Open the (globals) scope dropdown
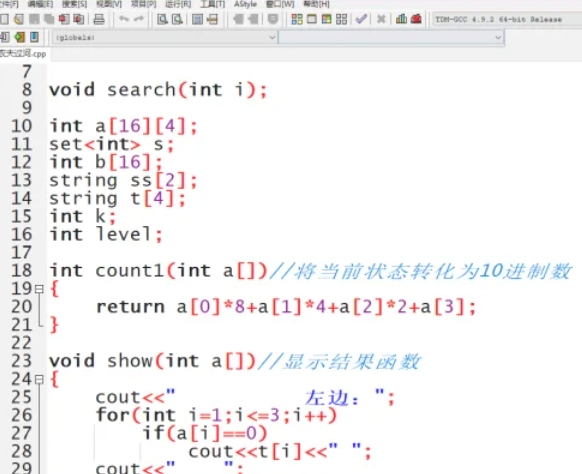 [165, 37]
